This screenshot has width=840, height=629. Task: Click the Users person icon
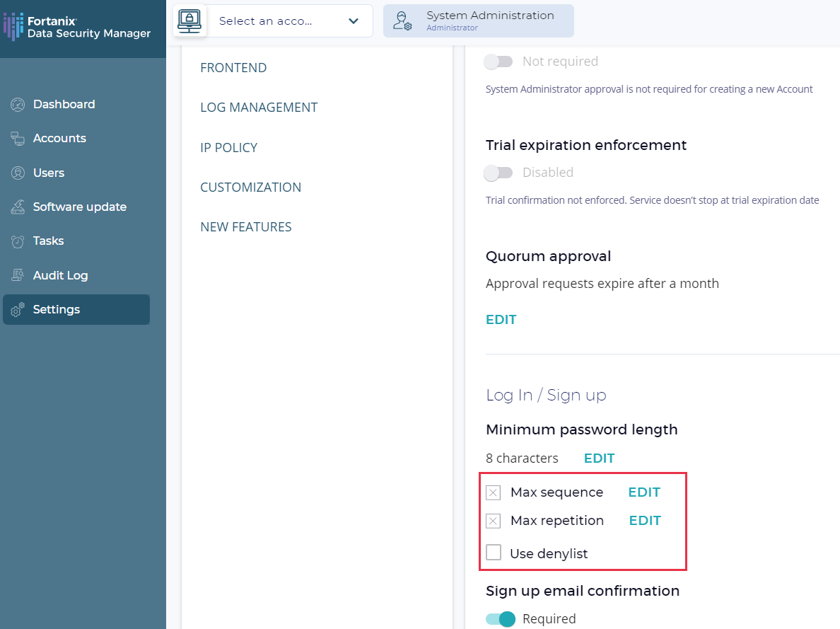18,173
